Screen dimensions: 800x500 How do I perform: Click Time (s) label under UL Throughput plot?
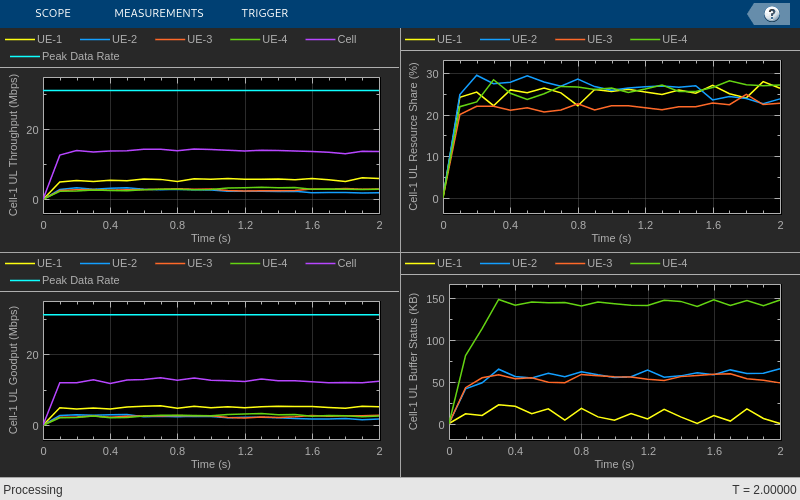click(211, 238)
